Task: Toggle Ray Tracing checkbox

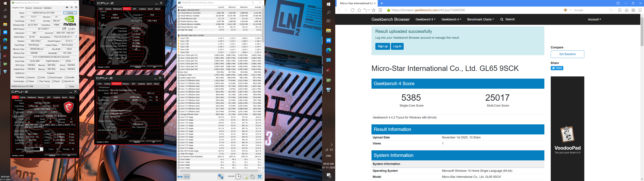Action: tap(38, 81)
